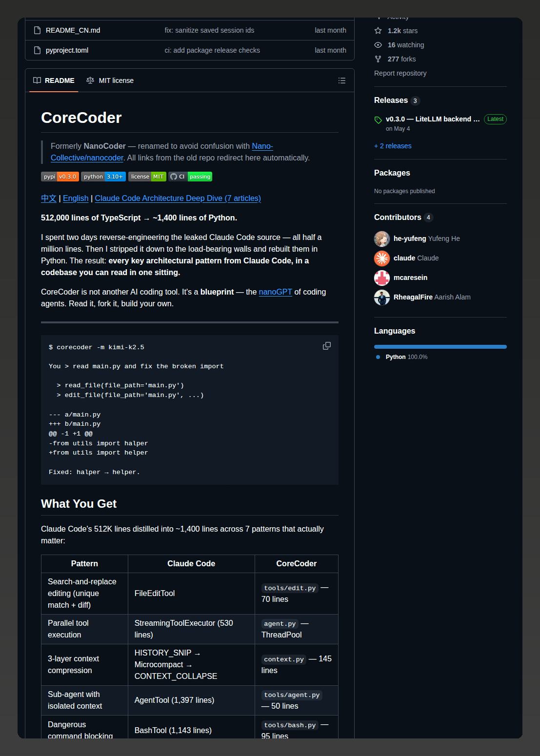The width and height of the screenshot is (540, 756).
Task: Click the context.py code label
Action: point(284,659)
